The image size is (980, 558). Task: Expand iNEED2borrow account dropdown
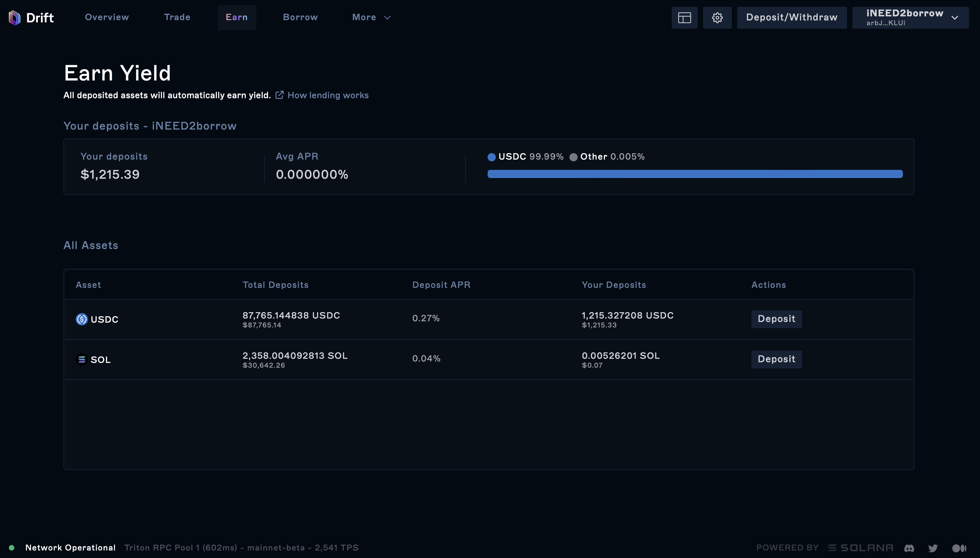point(910,18)
